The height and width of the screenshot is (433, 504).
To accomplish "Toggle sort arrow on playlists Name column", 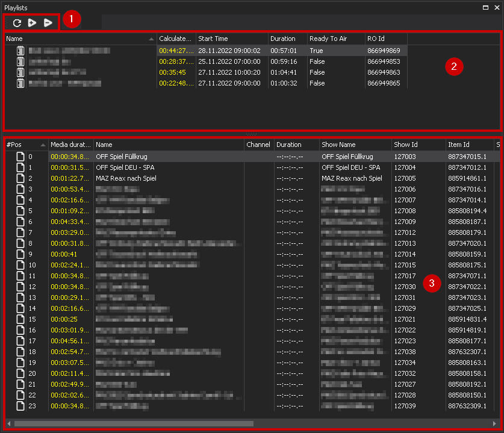I will coord(151,39).
